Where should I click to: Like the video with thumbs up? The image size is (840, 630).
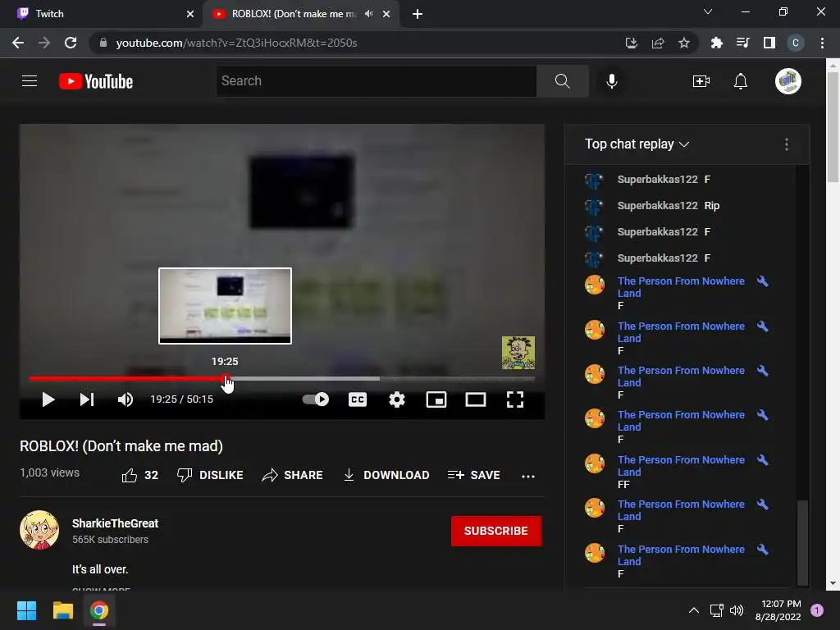coord(139,475)
